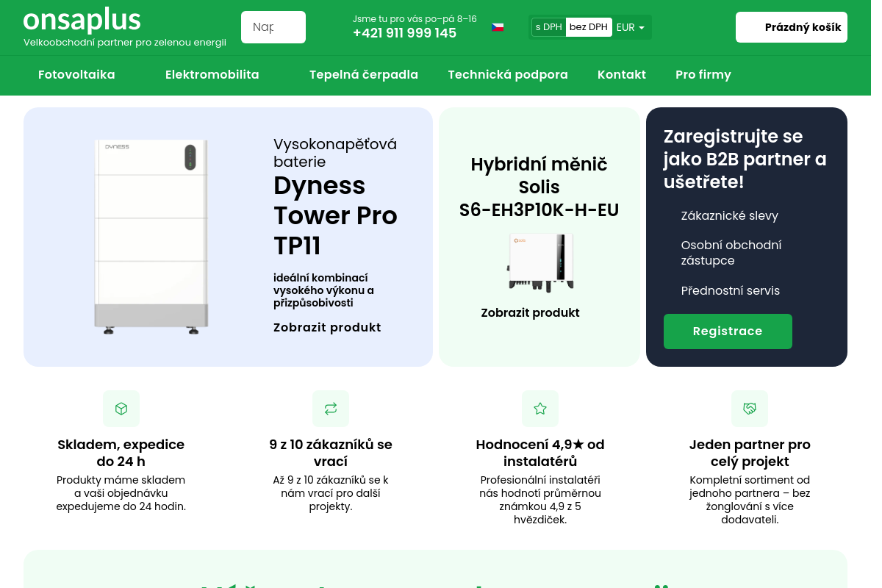Call the phone number +421 911 999 145
882x588 pixels.
(404, 33)
